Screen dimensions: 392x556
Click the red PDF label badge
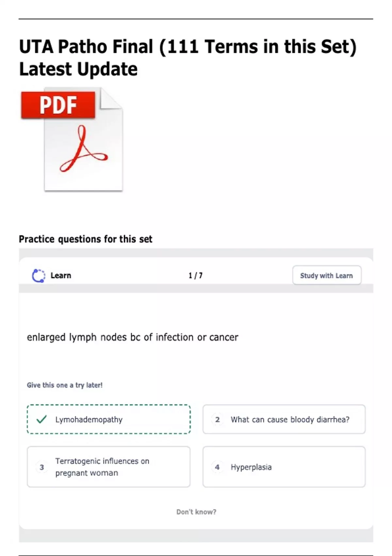point(58,105)
